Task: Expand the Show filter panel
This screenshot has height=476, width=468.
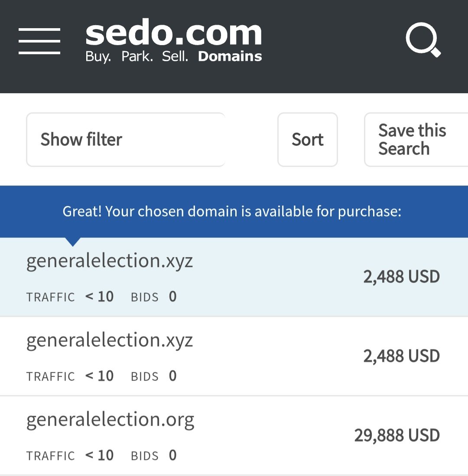Action: tap(126, 140)
